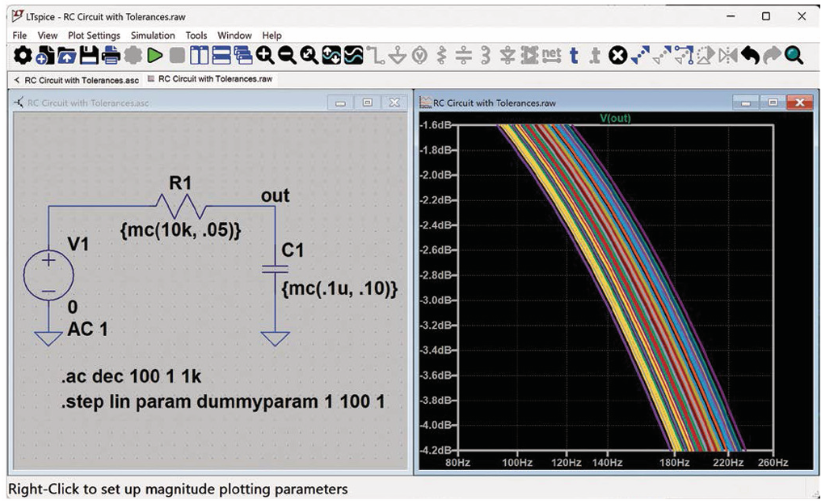Activate the delete tool

tap(618, 56)
